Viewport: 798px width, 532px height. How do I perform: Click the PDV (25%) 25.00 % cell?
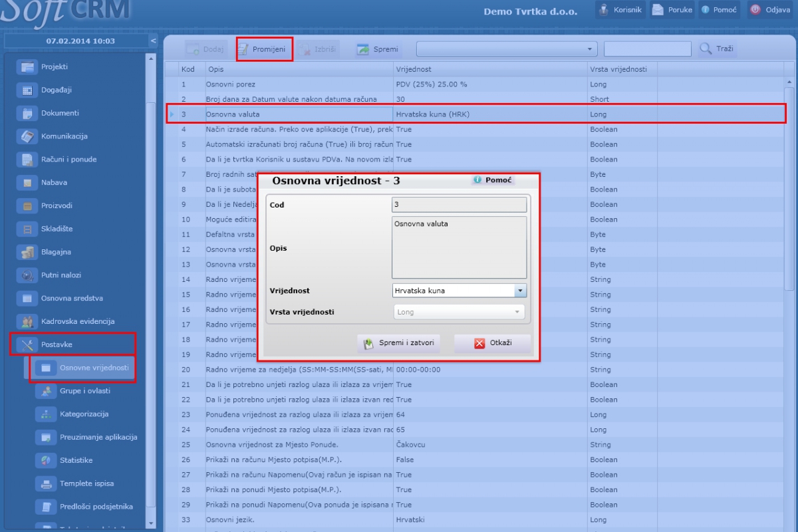point(490,84)
